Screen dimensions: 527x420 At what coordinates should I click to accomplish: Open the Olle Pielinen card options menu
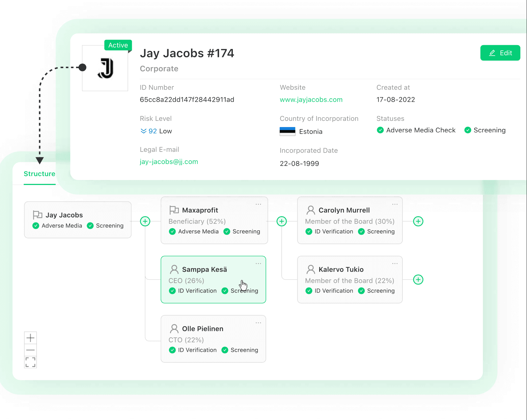click(258, 323)
